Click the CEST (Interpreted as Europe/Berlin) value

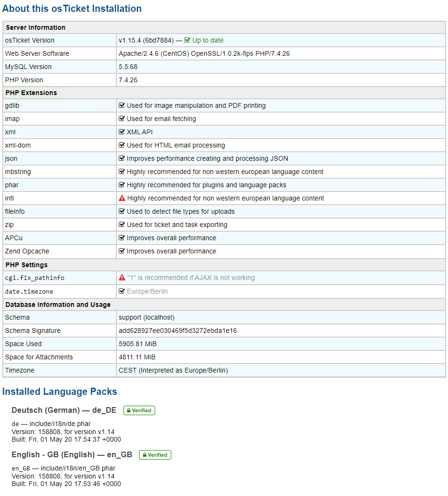click(173, 370)
